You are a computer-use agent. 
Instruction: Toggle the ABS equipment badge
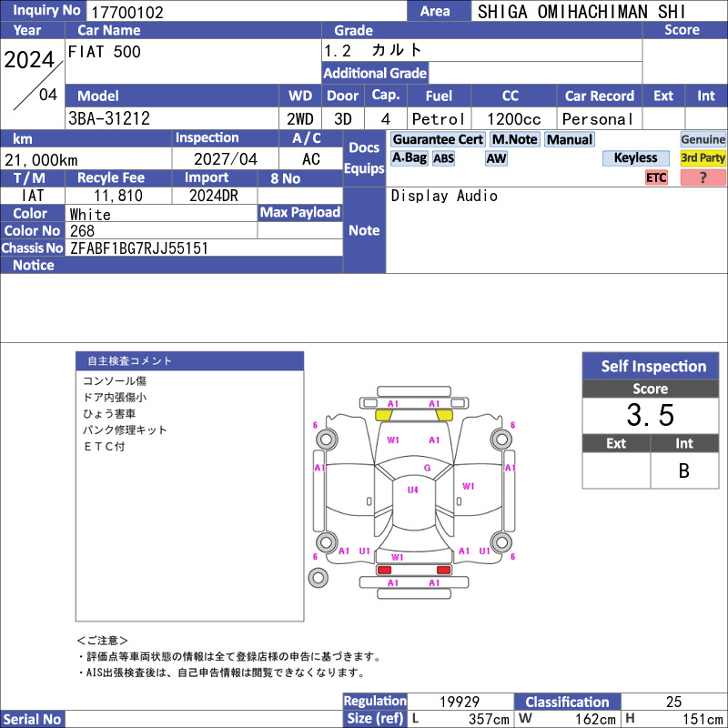443,158
